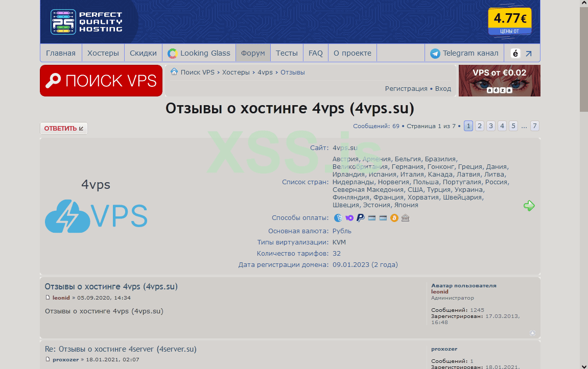This screenshot has width=588, height=369.
Task: Click the scrollbar down arrow
Action: (584, 366)
